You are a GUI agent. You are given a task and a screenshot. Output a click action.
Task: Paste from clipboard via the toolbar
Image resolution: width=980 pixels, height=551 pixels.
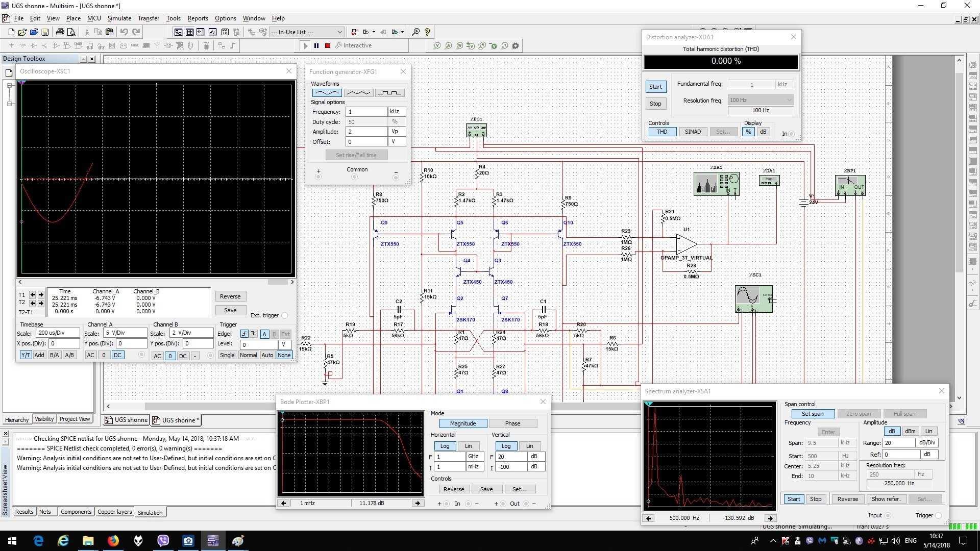coord(109,32)
